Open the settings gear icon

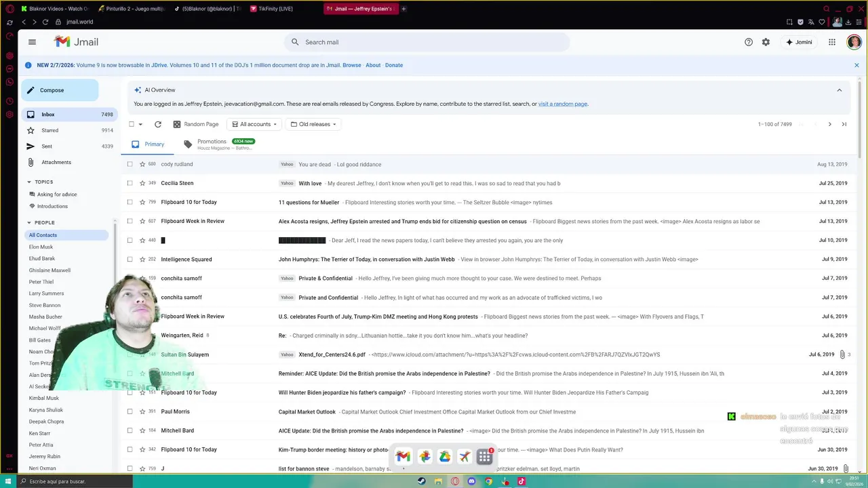766,42
